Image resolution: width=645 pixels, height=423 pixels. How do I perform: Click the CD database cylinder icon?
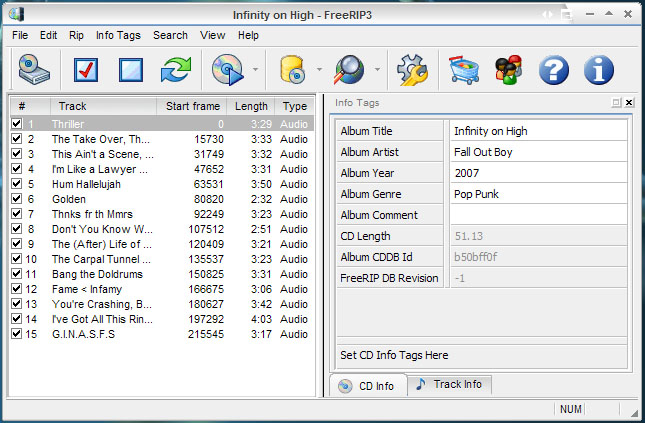coord(292,70)
